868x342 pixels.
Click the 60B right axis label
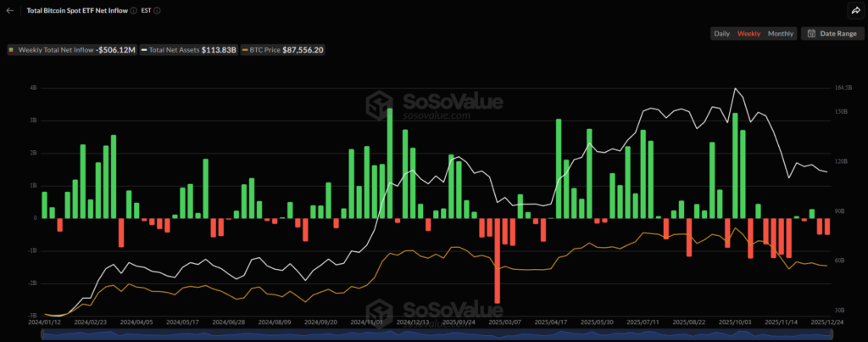pos(840,261)
